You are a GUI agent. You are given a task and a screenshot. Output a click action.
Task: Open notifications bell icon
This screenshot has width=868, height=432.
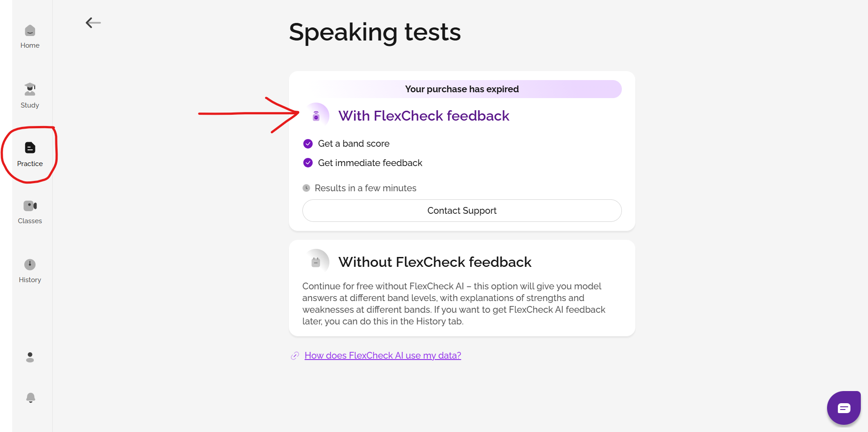pyautogui.click(x=30, y=398)
